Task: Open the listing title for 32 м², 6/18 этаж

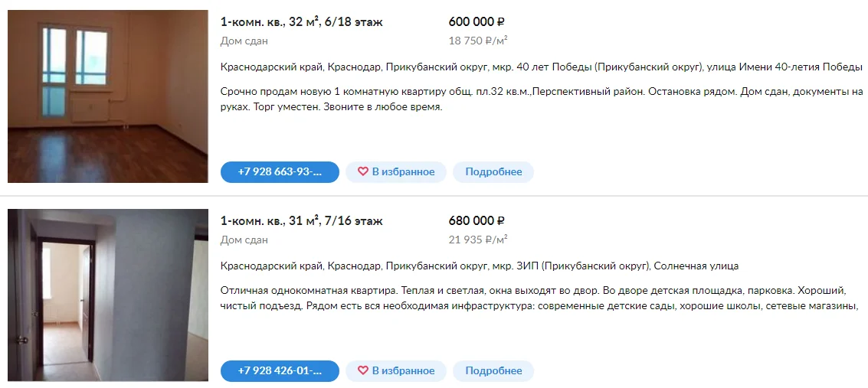Action: (301, 22)
